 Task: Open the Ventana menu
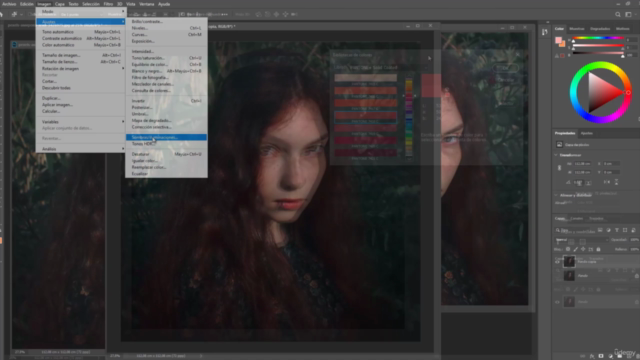[x=147, y=4]
